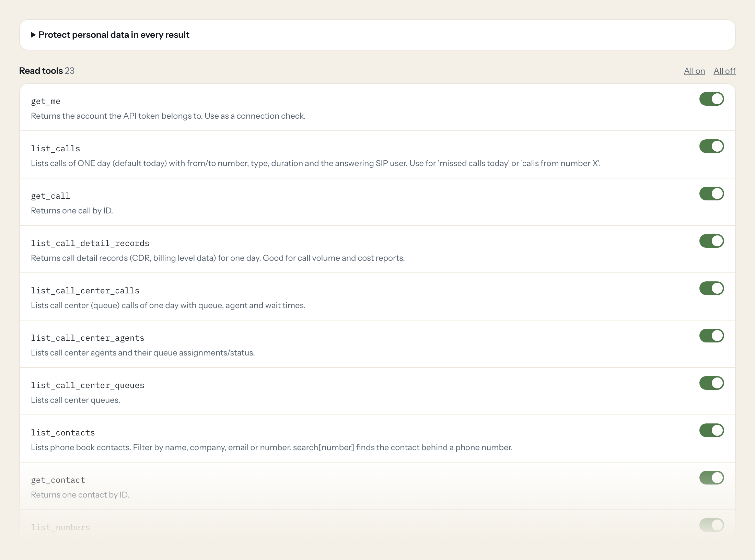This screenshot has width=755, height=560.
Task: Click description about queue, agent and wait times
Action: pyautogui.click(x=168, y=305)
